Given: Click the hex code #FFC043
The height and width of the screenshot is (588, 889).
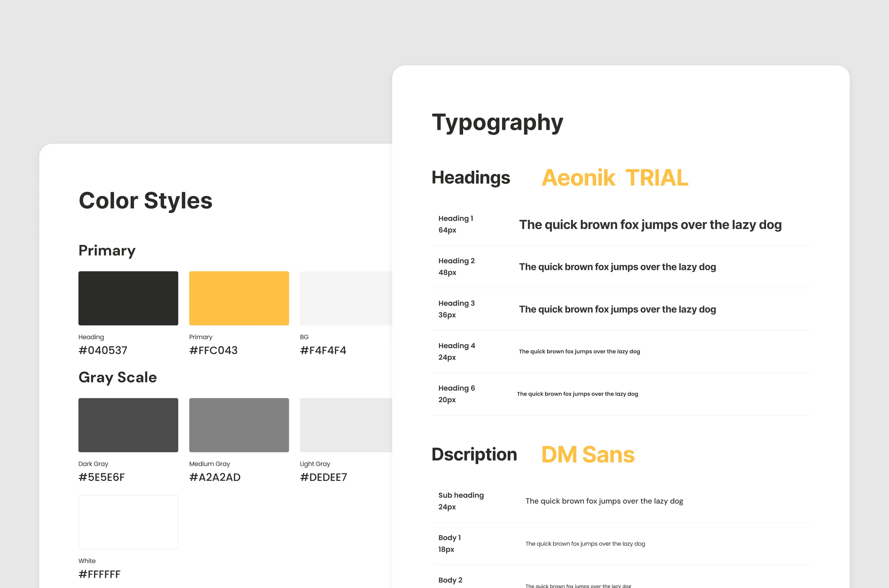Looking at the screenshot, I should point(213,350).
